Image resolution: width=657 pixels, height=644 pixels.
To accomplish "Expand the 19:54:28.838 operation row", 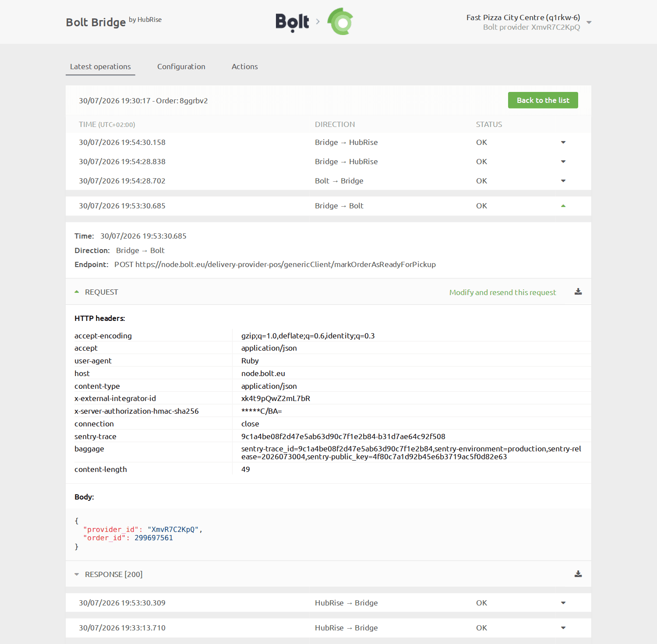I will click(x=563, y=162).
